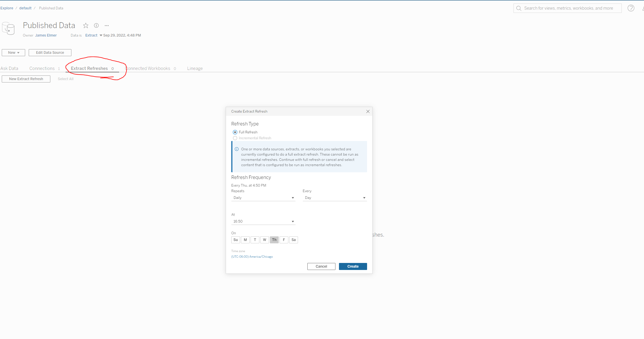Switch to Ask Data tab

coord(9,68)
